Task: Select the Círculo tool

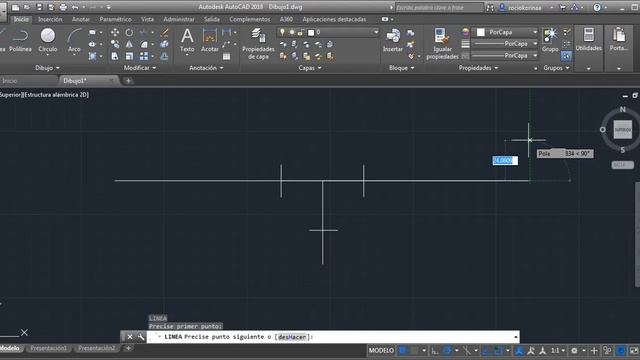Action: (48, 40)
